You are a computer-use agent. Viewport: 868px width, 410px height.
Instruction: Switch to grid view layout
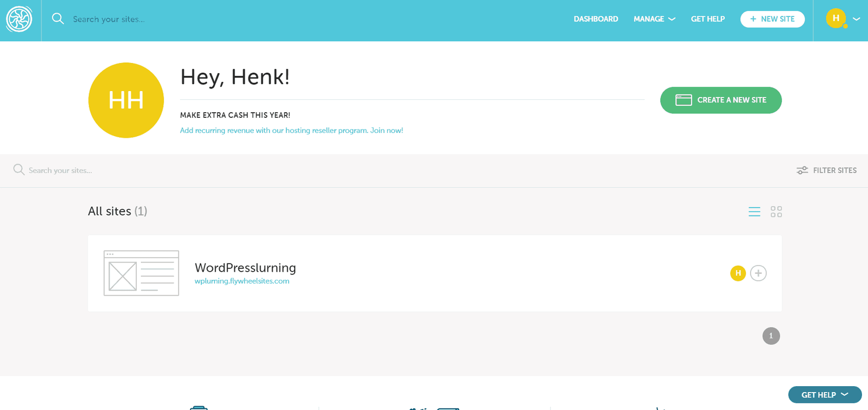(776, 212)
